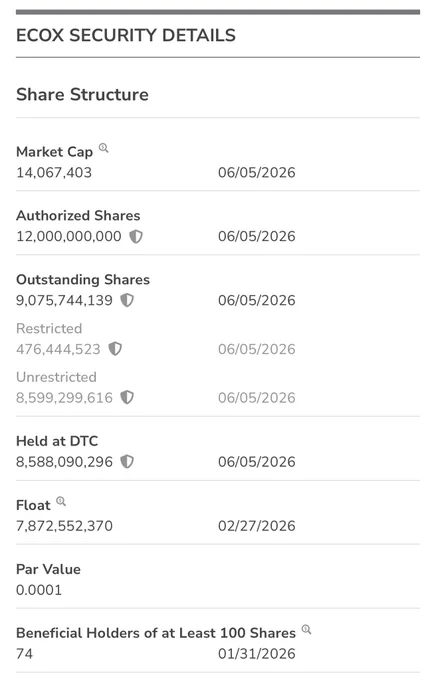The height and width of the screenshot is (680, 436).
Task: Click the Share Structure section title
Action: coord(82,95)
